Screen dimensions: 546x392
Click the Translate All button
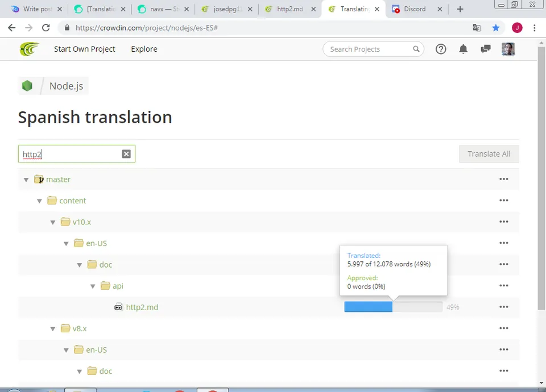(x=489, y=154)
